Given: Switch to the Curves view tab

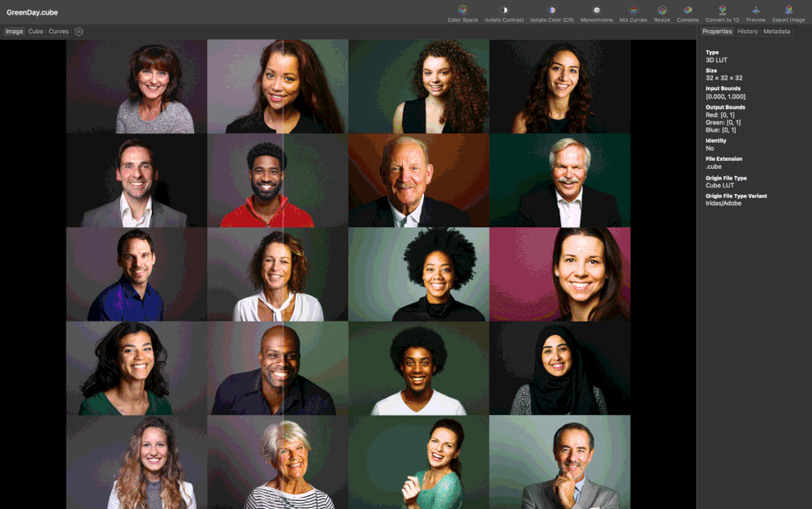Looking at the screenshot, I should 58,32.
